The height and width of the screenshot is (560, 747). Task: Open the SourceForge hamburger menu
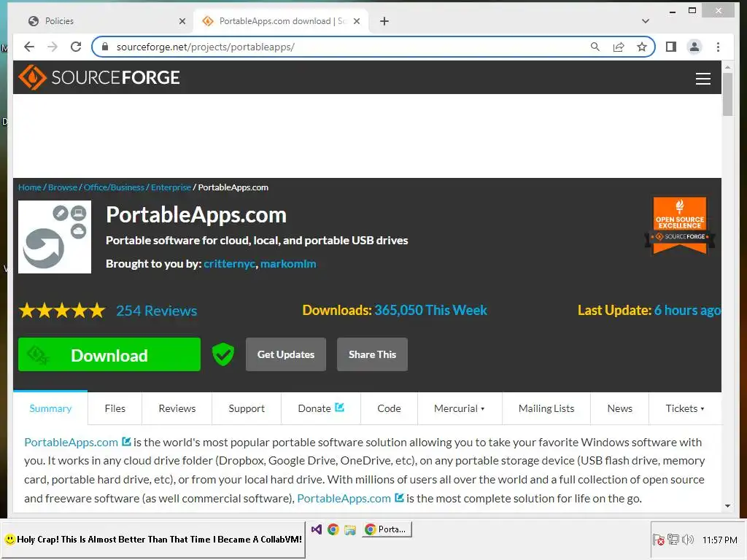pos(703,79)
